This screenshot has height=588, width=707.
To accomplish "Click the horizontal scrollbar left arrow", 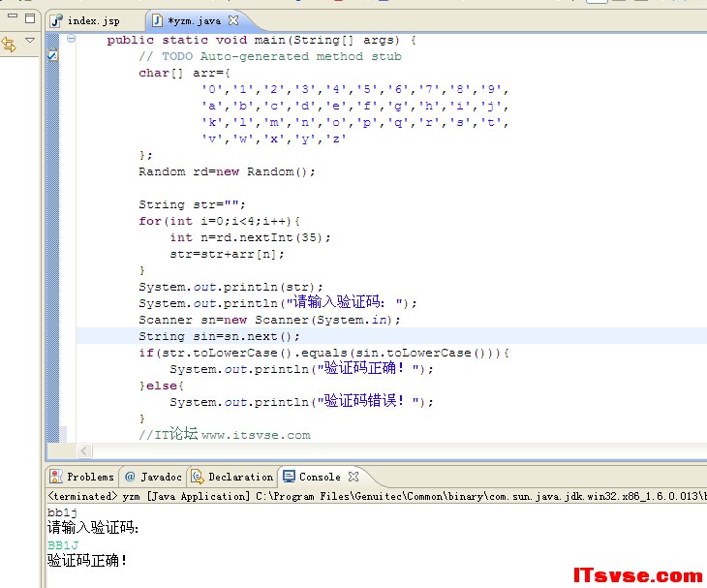I will click(84, 450).
